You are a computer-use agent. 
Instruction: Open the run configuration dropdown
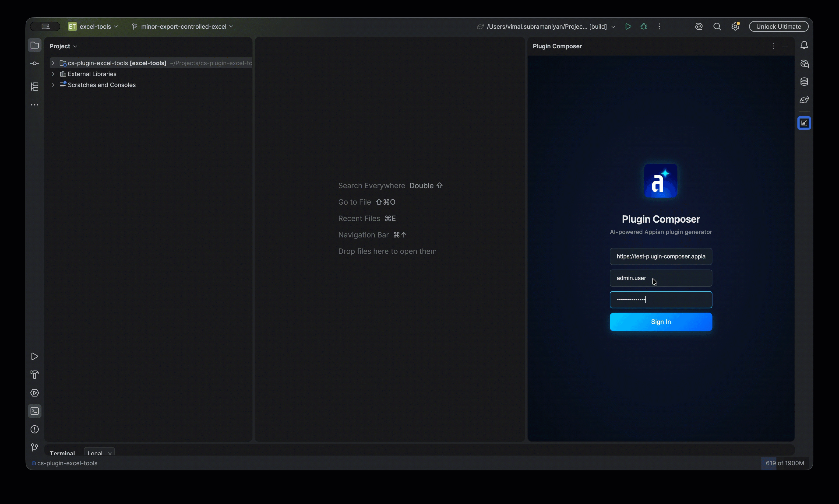[546, 27]
